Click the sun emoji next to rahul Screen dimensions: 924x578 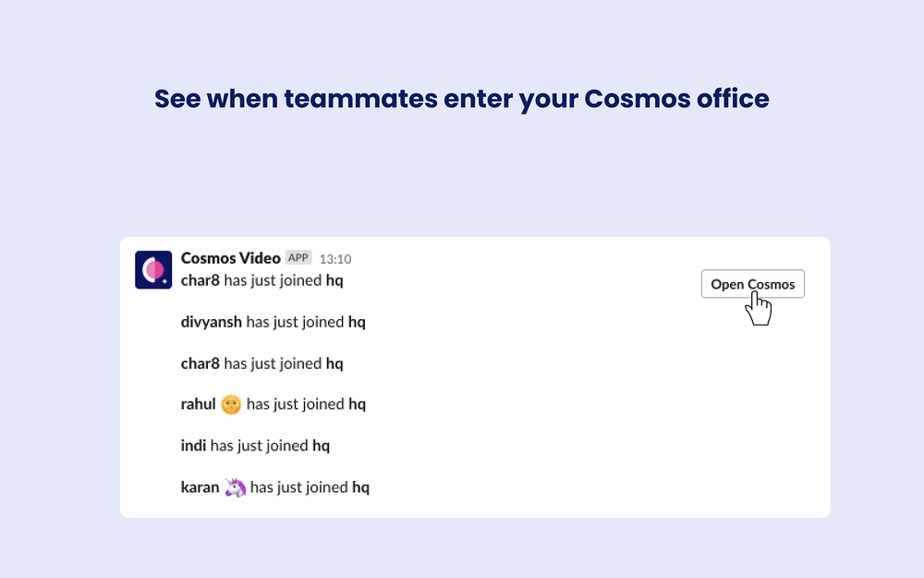coord(231,405)
